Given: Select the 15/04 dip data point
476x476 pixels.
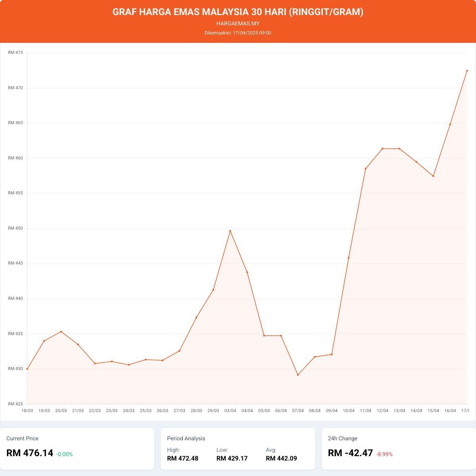Looking at the screenshot, I should pos(433,176).
